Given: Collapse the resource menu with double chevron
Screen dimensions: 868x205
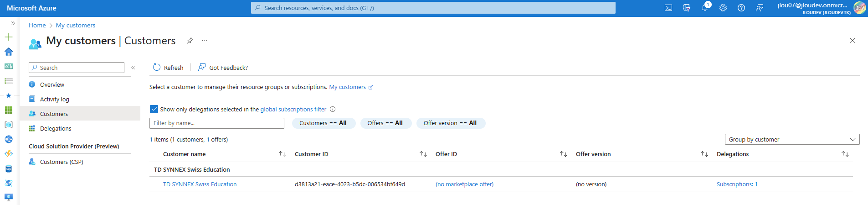Looking at the screenshot, I should pos(133,68).
